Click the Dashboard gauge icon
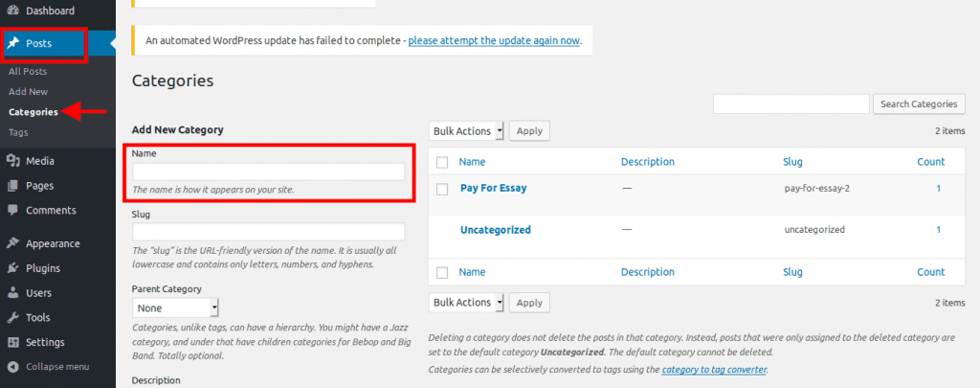 click(13, 11)
